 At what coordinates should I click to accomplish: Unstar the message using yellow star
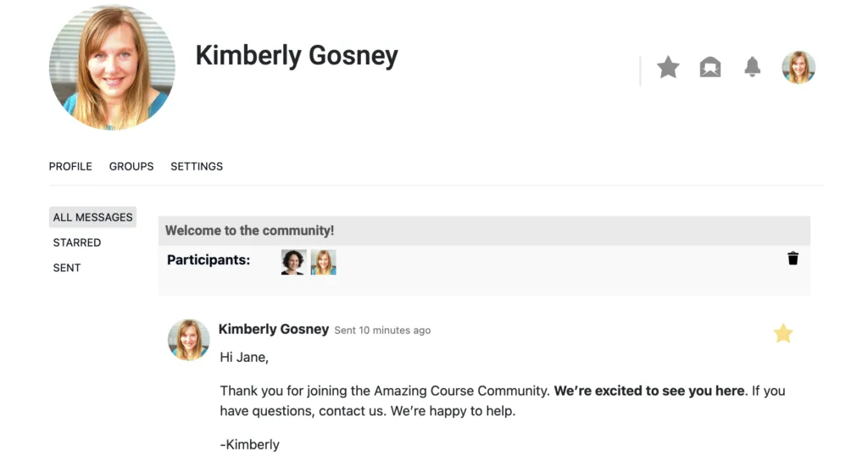(x=783, y=334)
